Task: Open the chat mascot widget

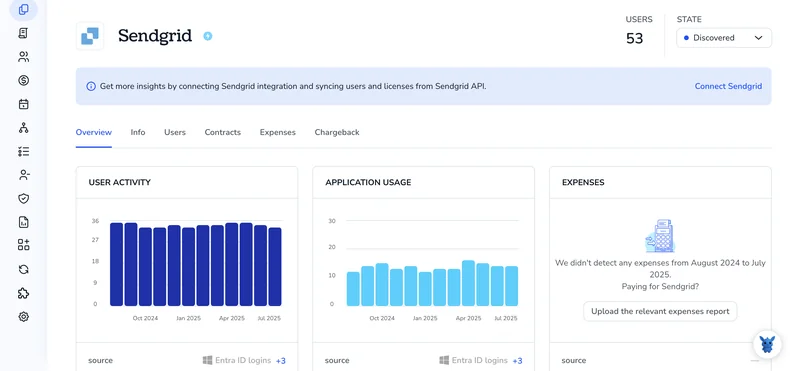Action: point(767,344)
